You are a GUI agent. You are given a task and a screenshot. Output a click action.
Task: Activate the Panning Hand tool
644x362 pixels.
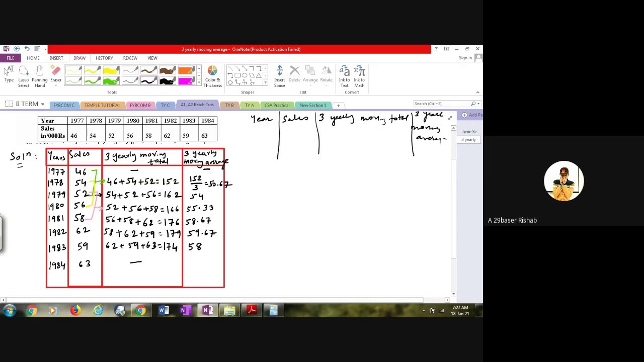40,77
